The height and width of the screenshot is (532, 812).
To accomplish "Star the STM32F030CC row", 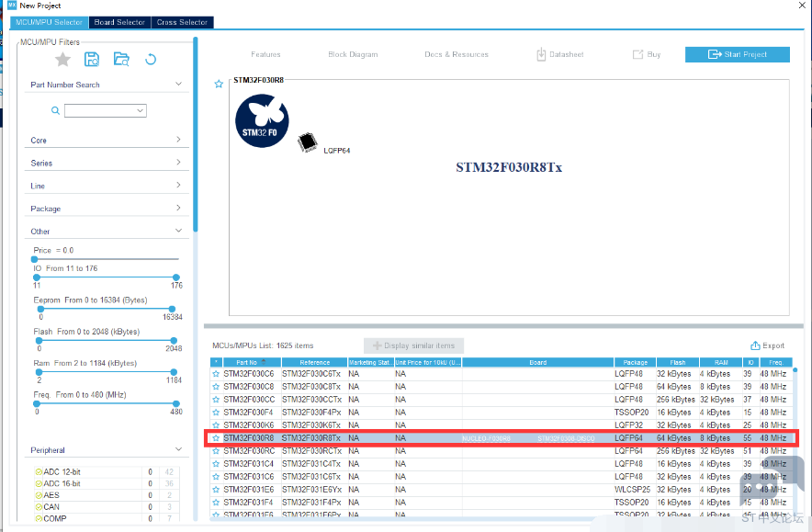I will [216, 400].
